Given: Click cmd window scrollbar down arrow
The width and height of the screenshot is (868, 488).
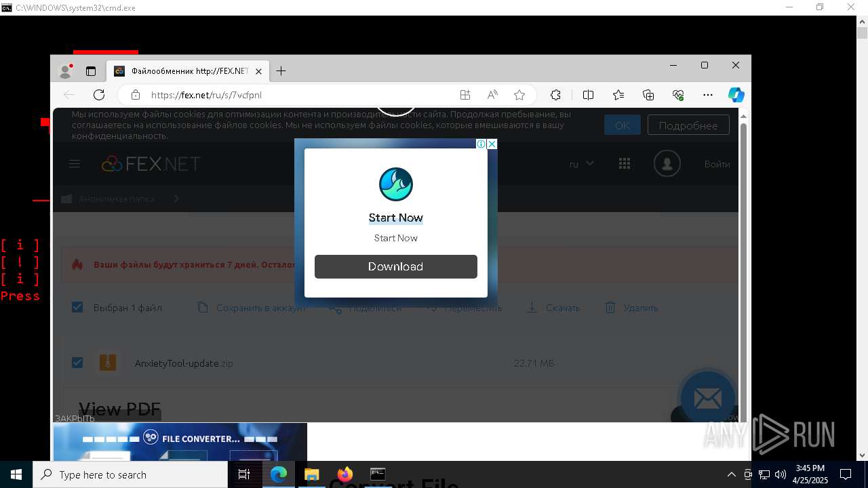Looking at the screenshot, I should point(862,455).
